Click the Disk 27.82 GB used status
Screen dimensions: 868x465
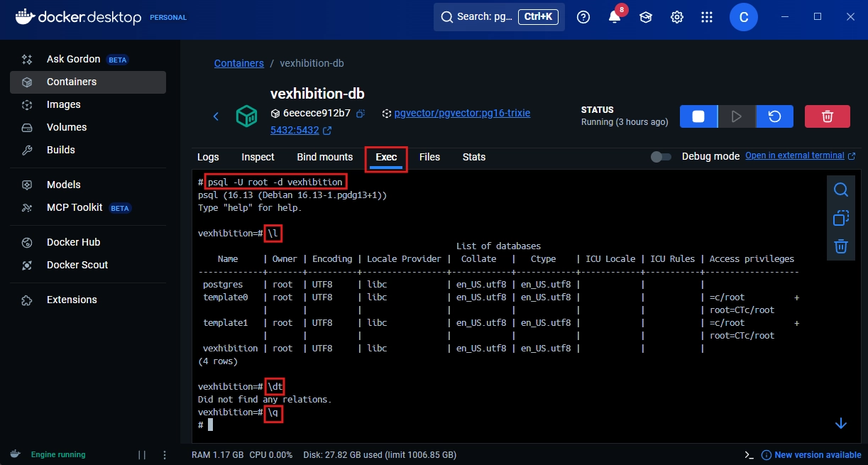click(380, 455)
